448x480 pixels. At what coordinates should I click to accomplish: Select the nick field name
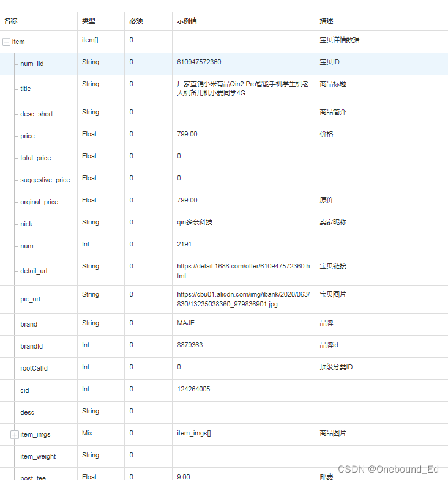pos(26,224)
